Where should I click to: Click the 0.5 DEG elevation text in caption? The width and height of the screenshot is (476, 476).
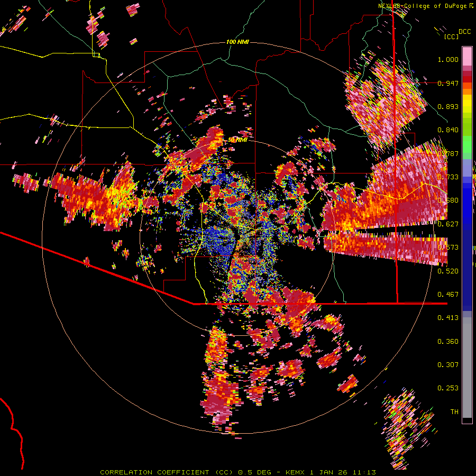pyautogui.click(x=254, y=472)
